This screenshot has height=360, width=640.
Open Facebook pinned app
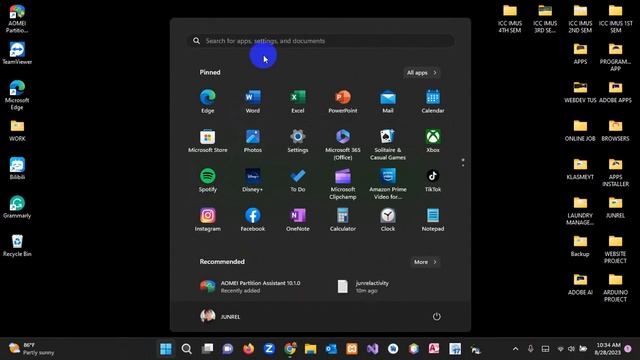253,220
